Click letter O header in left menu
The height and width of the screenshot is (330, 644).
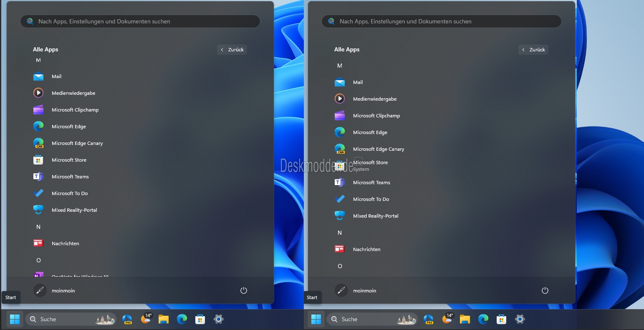pos(38,260)
